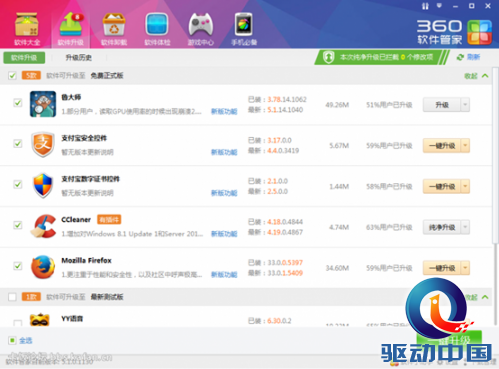Click the 34.60M size of Firefox
The image size is (499, 369).
pos(337,268)
